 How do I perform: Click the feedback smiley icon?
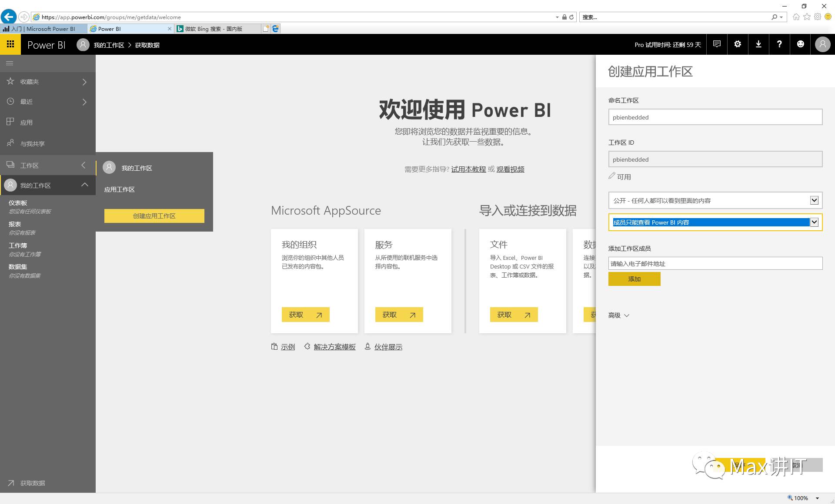click(800, 44)
